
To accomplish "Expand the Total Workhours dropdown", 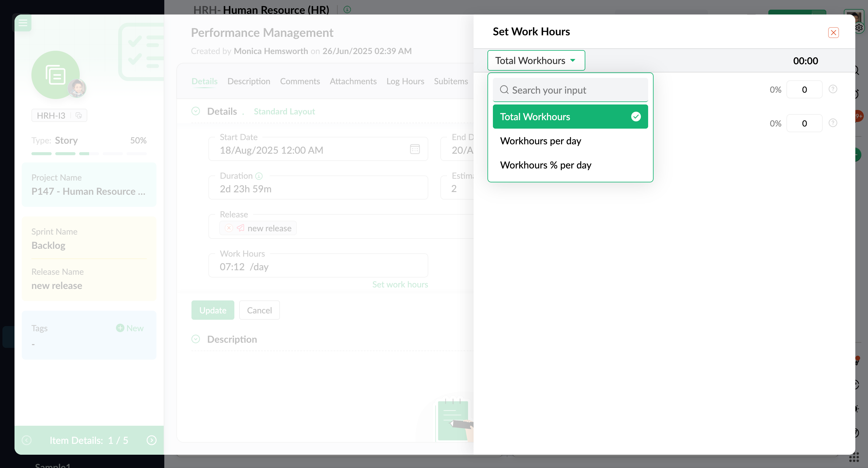I will [x=536, y=61].
